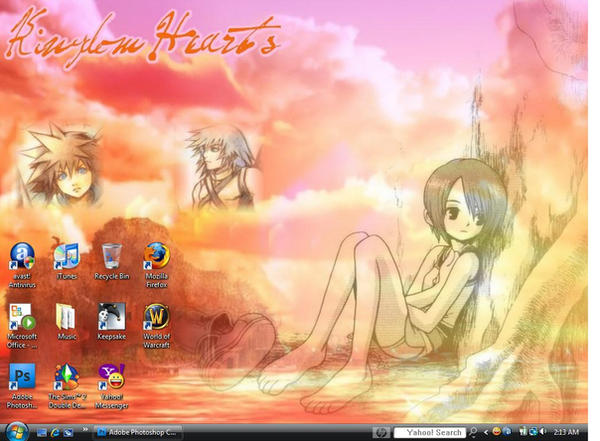Select the Recycle Bin icon
This screenshot has width=600, height=441.
[x=112, y=261]
